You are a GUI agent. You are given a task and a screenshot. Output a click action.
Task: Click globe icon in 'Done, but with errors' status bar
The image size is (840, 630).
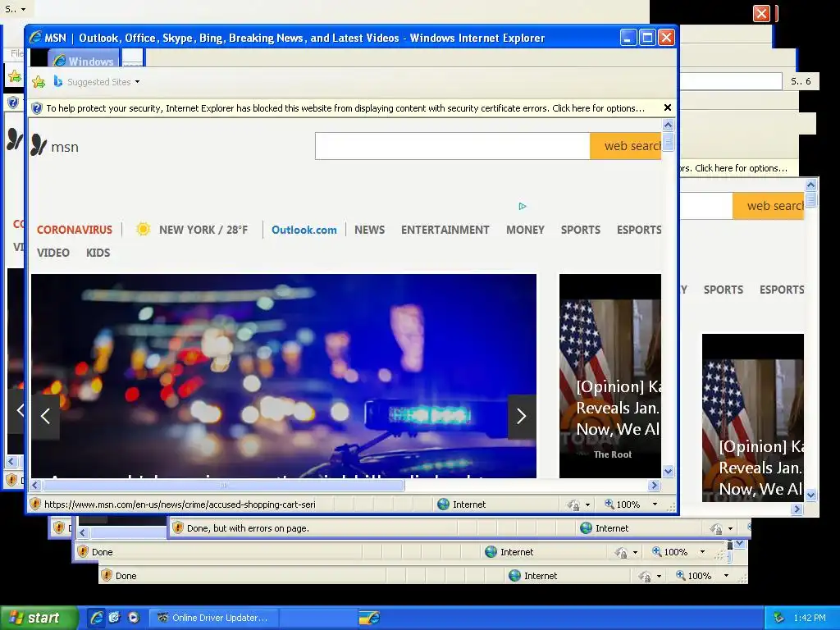586,528
